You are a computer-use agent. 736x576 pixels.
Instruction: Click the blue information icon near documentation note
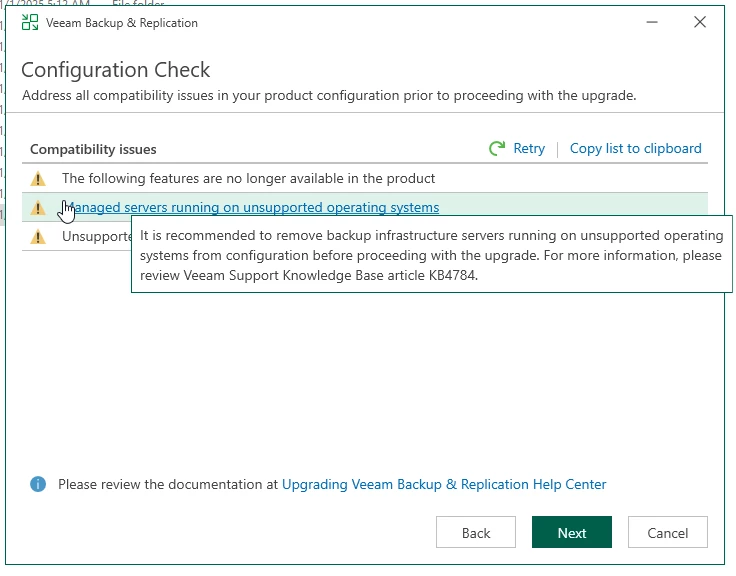click(38, 484)
